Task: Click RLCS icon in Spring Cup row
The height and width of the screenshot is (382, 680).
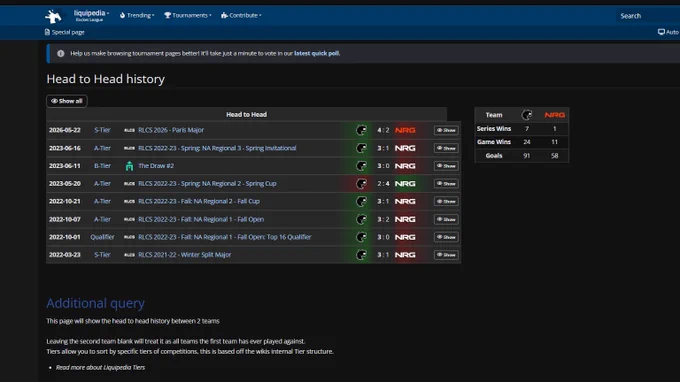Action: point(129,184)
